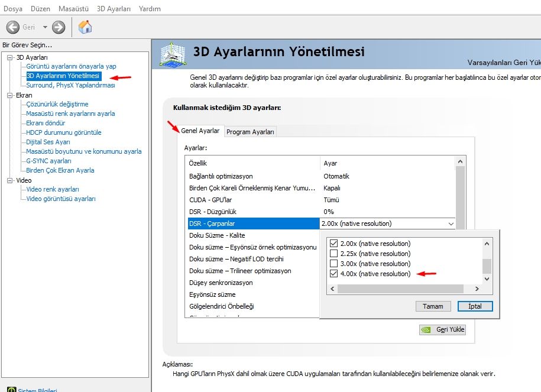Open Masaüstü boyutunu ve konumunu ayarla
Screen dimensions: 541x392
click(84, 151)
